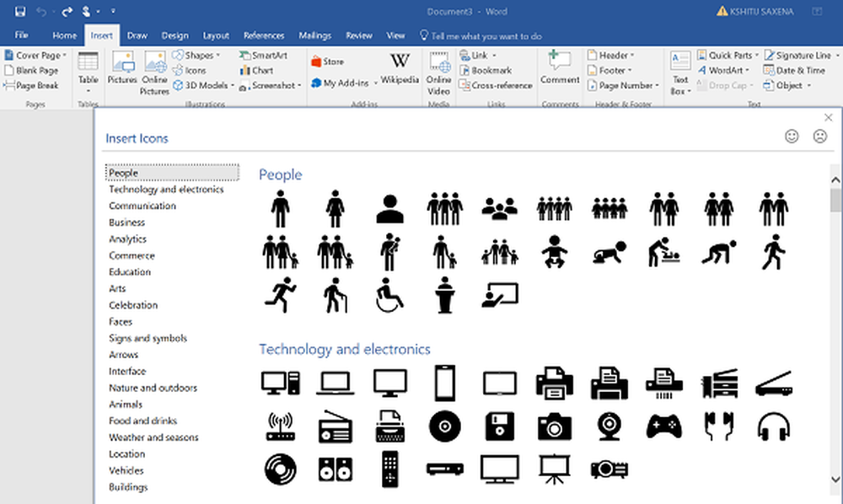The width and height of the screenshot is (843, 504).
Task: Select the laptop icon
Action: pyautogui.click(x=335, y=383)
